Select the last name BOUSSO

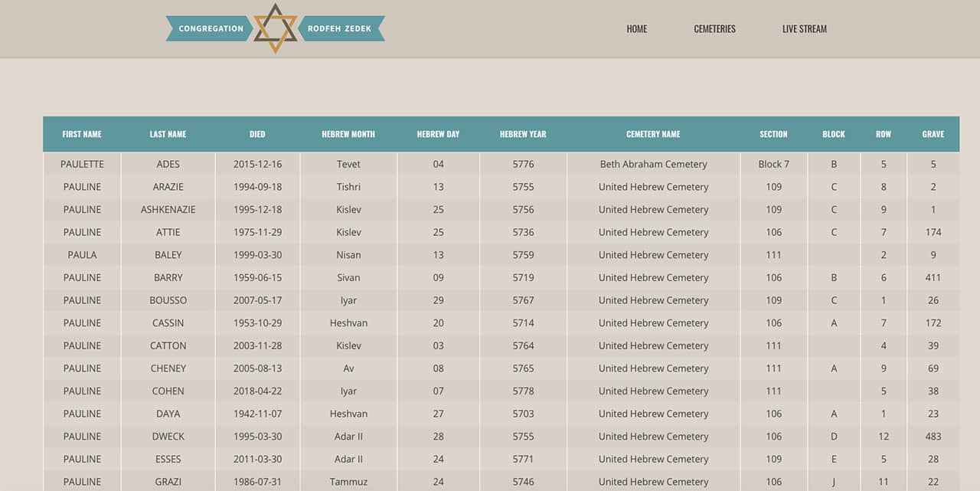pos(168,300)
